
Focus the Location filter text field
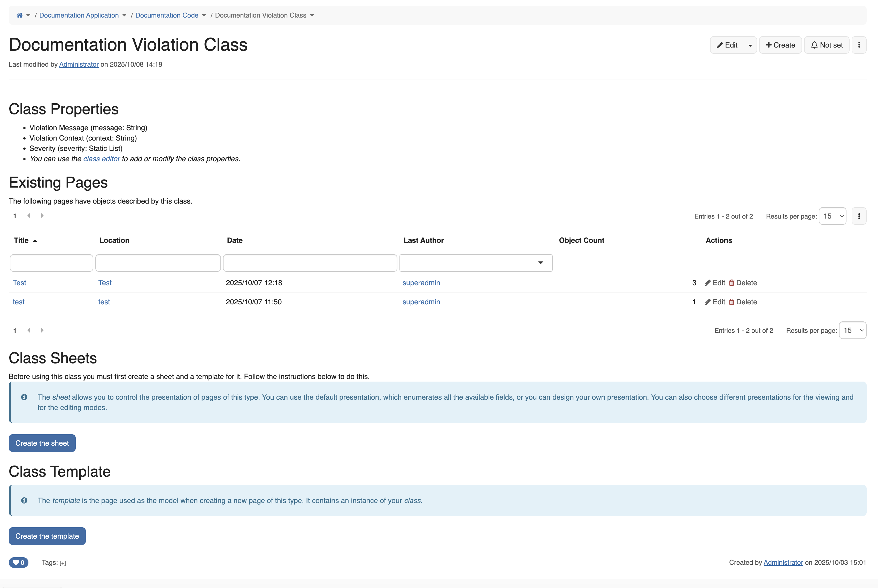(158, 263)
